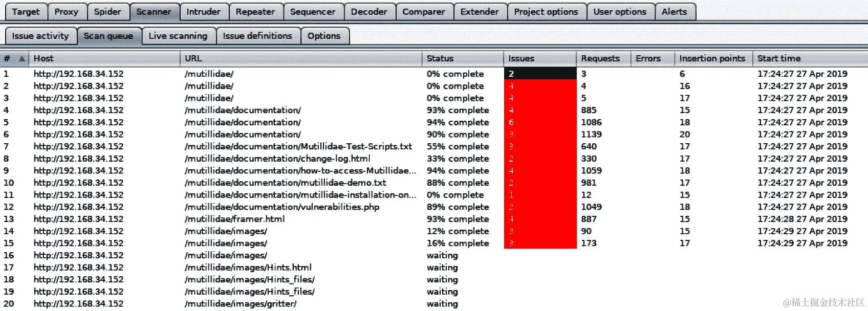868x311 pixels.
Task: Click requests value 640 in row 7
Action: tap(589, 146)
